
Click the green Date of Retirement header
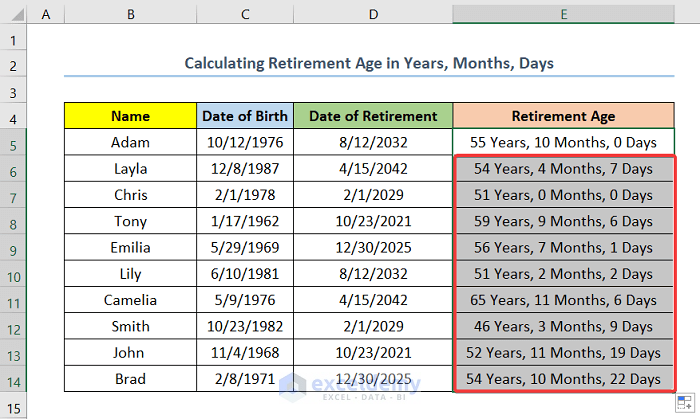point(373,116)
